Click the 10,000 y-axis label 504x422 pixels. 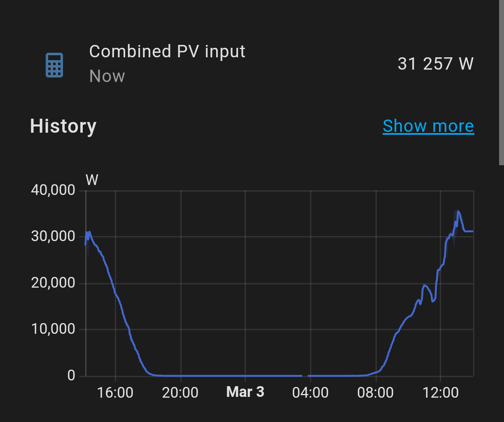(x=53, y=329)
